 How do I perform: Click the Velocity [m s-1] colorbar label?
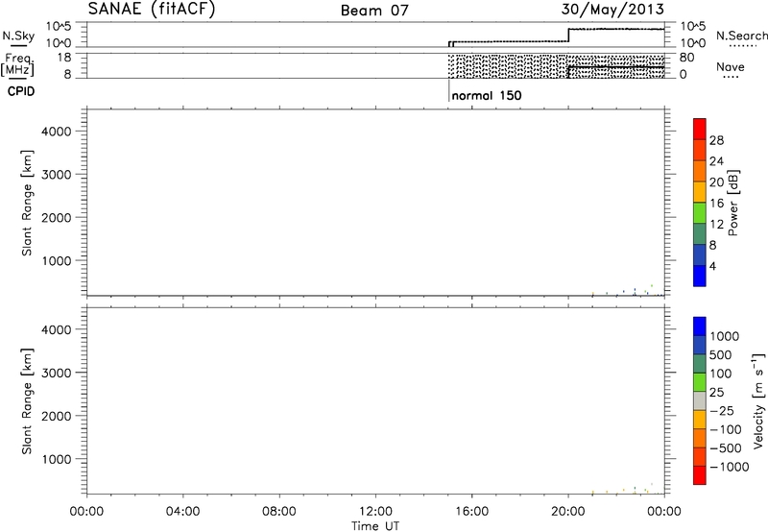pyautogui.click(x=758, y=400)
